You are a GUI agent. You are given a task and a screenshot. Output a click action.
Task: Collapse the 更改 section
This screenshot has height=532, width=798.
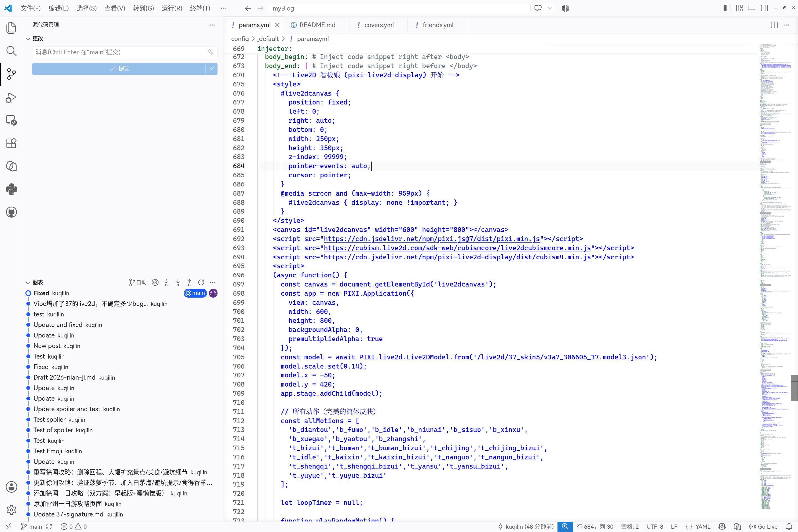point(28,39)
